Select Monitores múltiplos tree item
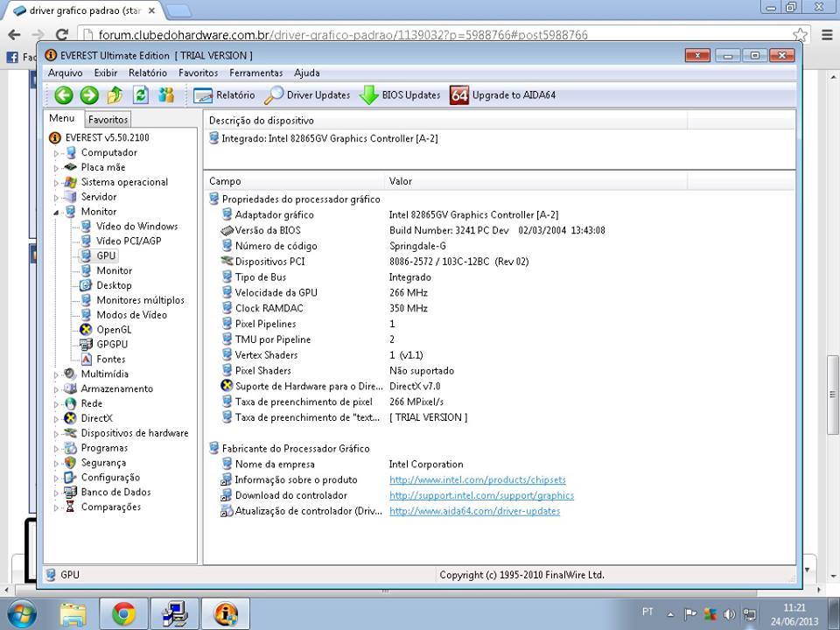This screenshot has width=840, height=630. click(x=140, y=300)
